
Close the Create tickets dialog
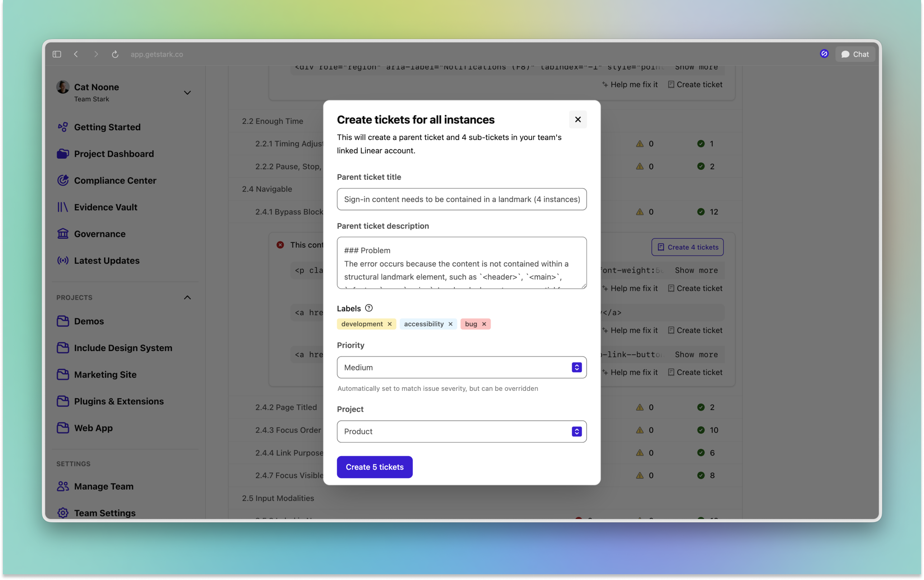tap(577, 120)
